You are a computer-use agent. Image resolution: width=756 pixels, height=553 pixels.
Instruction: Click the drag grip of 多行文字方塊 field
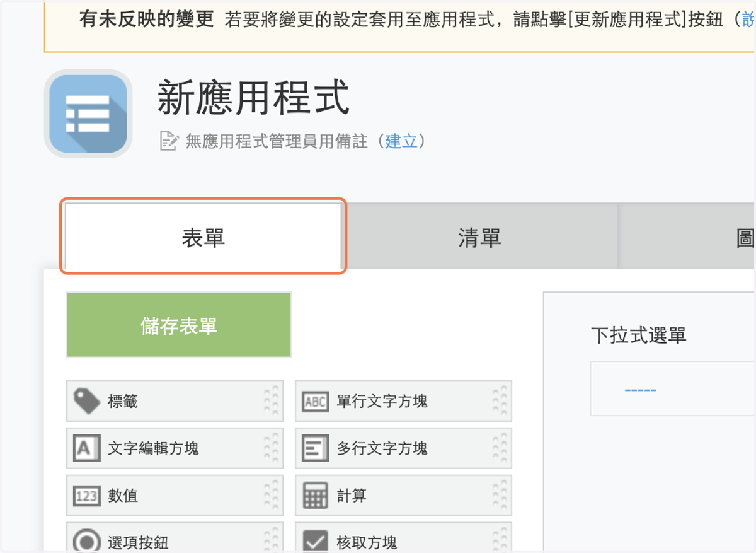tap(500, 448)
